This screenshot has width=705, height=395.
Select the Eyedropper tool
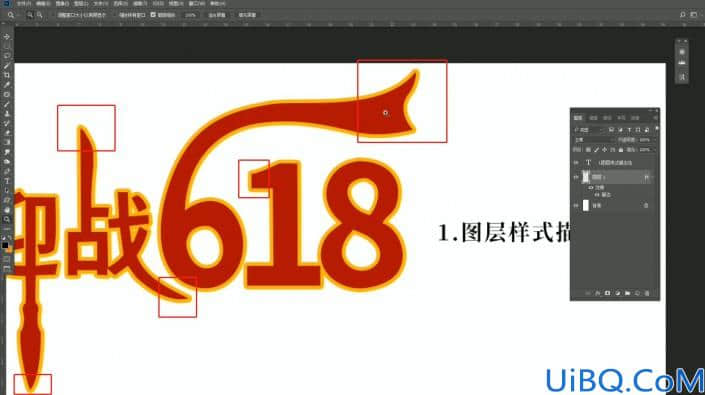[7, 84]
